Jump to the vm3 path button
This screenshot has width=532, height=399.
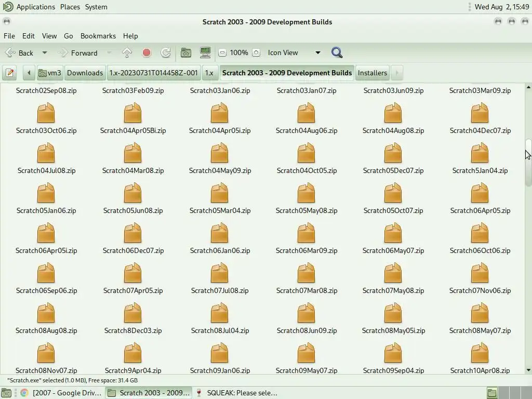pos(50,73)
